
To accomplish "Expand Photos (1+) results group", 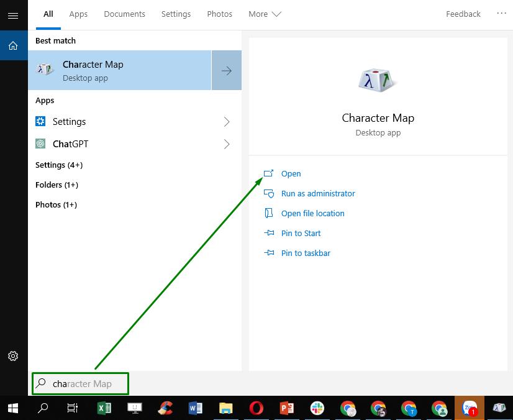I will 56,204.
